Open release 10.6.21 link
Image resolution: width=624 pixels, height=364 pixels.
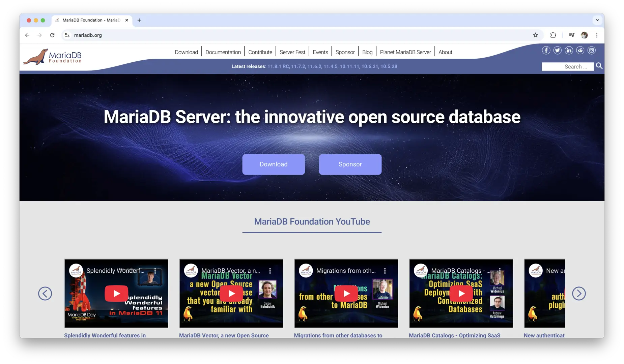click(370, 66)
